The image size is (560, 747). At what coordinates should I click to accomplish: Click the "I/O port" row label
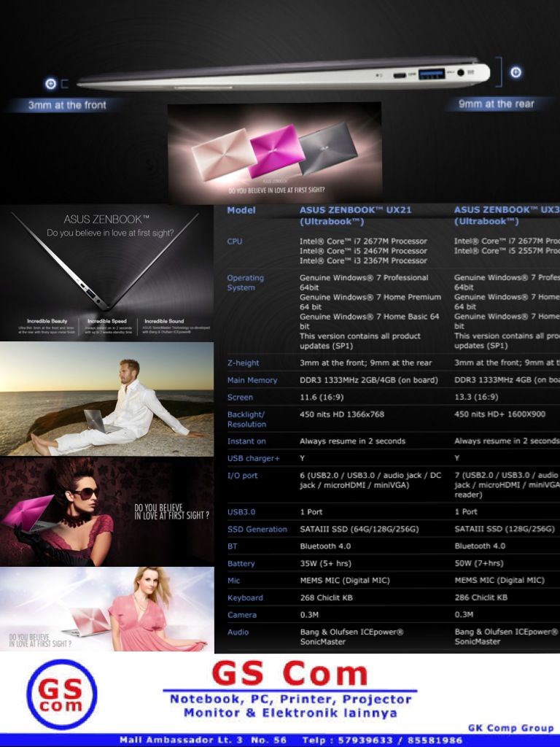242,476
